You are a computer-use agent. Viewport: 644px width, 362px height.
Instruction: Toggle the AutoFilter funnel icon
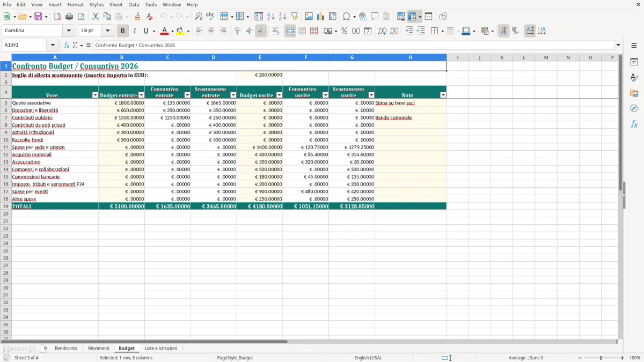295,17
